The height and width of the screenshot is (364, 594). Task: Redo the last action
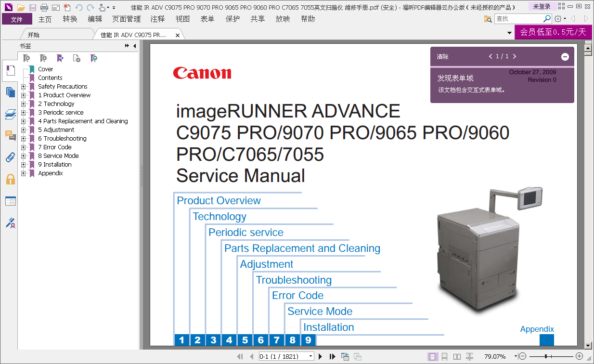90,7
